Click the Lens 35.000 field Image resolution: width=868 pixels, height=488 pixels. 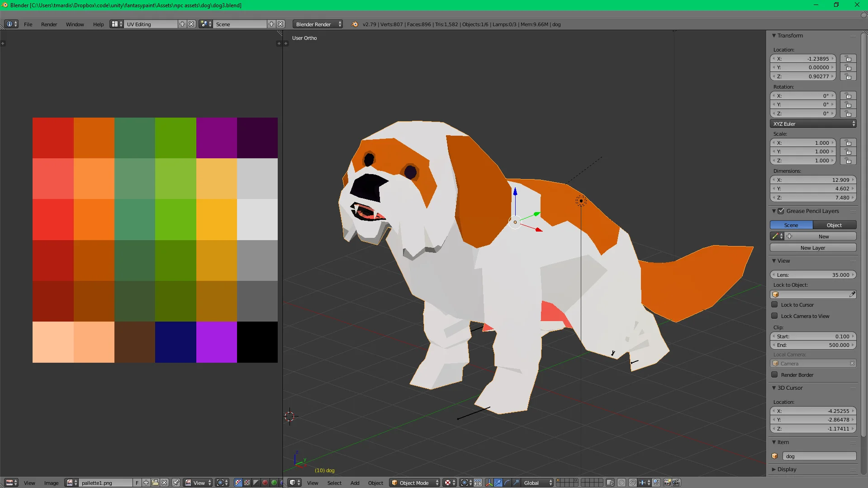[x=813, y=275]
